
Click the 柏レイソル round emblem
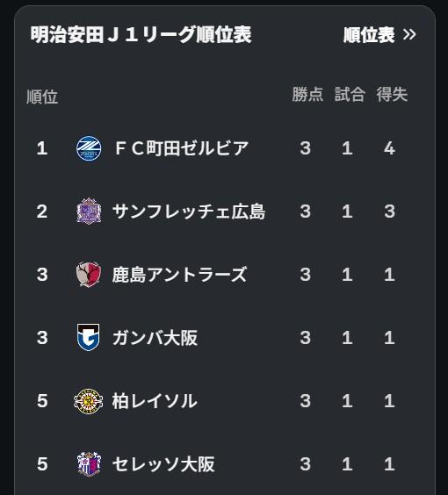click(x=89, y=401)
